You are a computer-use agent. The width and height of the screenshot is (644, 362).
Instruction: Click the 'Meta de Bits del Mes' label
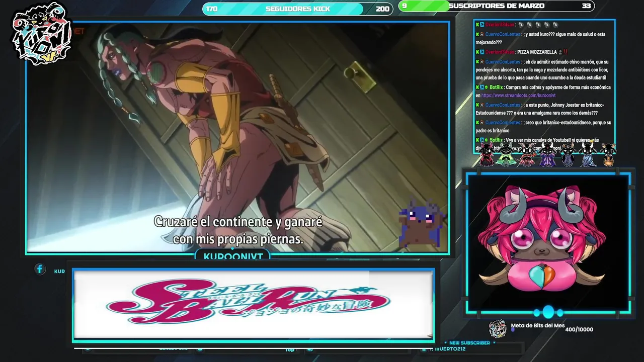point(538,325)
